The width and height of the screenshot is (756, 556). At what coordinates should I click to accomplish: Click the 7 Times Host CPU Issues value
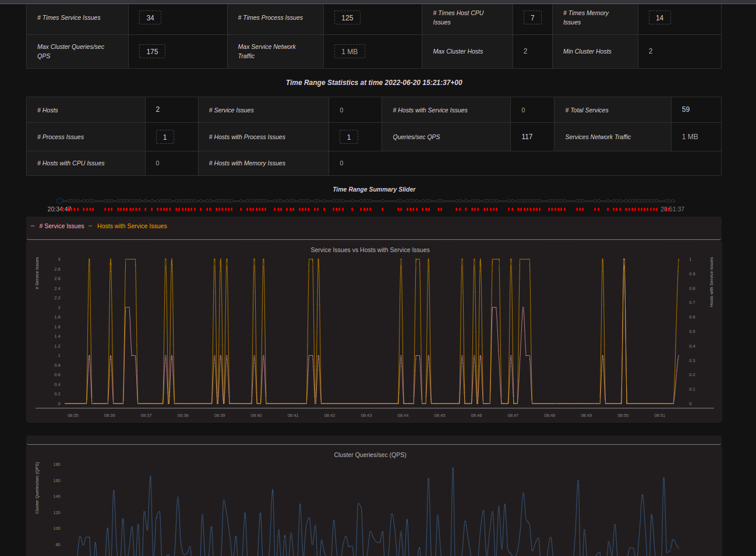[532, 17]
